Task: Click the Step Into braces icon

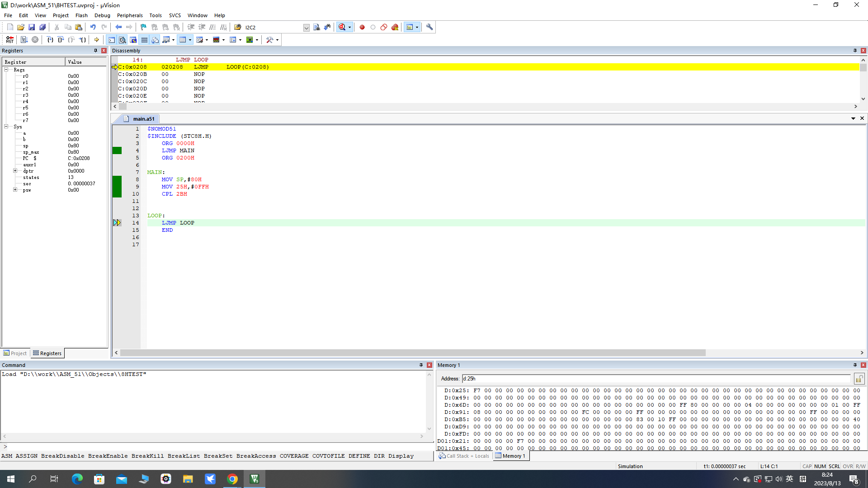Action: tap(50, 40)
